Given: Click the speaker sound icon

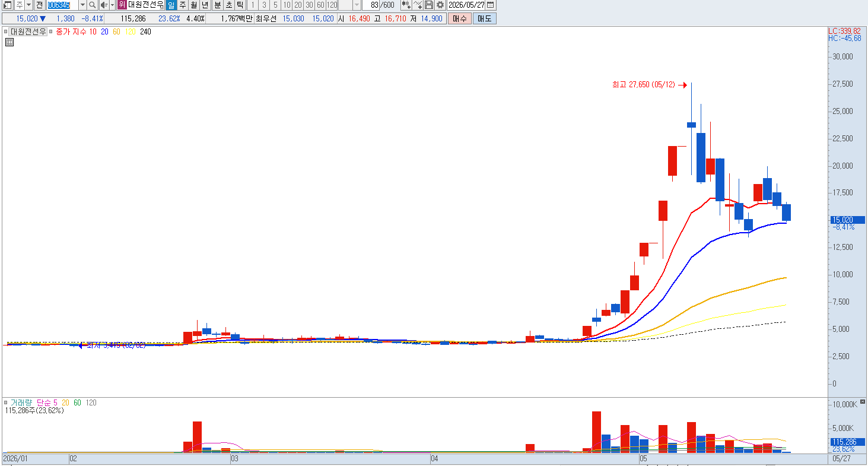Looking at the screenshot, I should 103,5.
